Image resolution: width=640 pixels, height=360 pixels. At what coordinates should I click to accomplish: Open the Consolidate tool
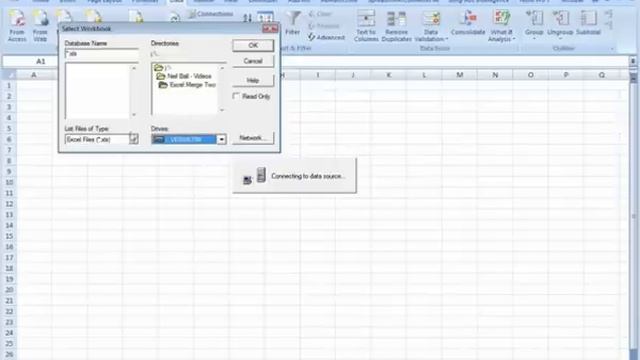point(468,23)
